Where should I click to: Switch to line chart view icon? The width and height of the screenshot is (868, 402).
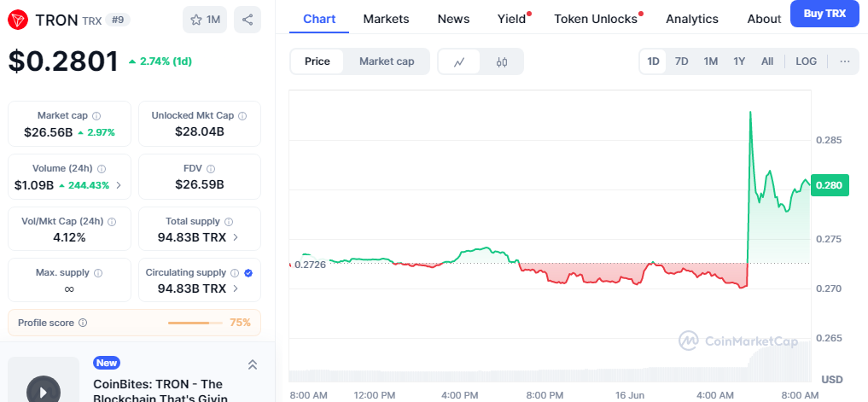pyautogui.click(x=459, y=61)
